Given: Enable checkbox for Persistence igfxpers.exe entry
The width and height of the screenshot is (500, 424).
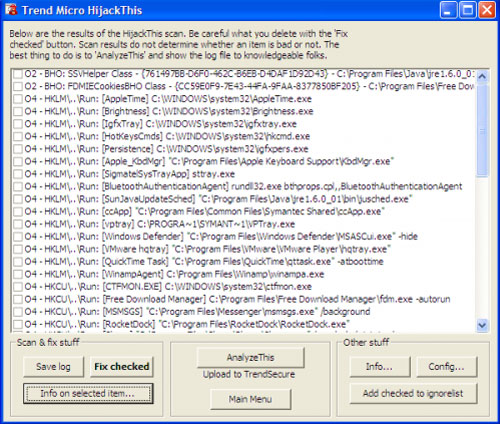Looking at the screenshot, I should click(x=18, y=149).
